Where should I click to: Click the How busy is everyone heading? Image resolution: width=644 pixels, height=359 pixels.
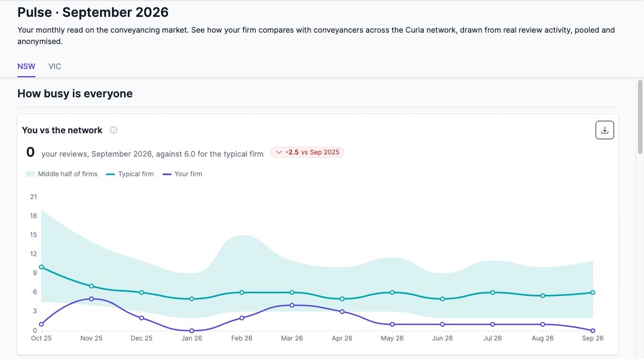pos(75,94)
